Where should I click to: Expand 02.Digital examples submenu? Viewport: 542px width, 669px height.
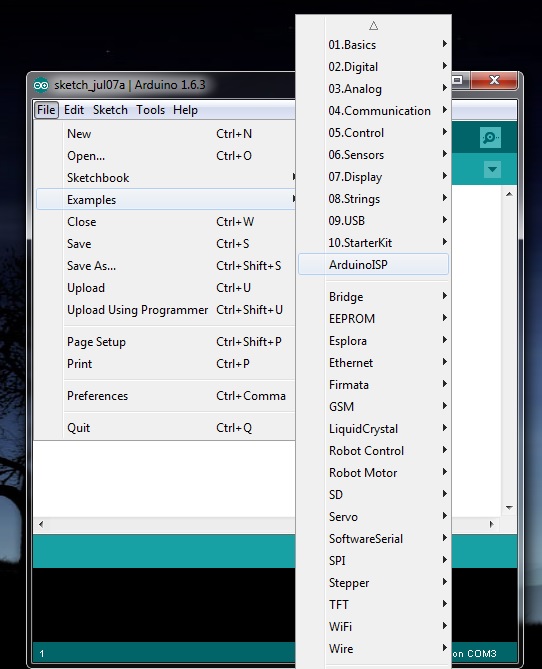(373, 67)
